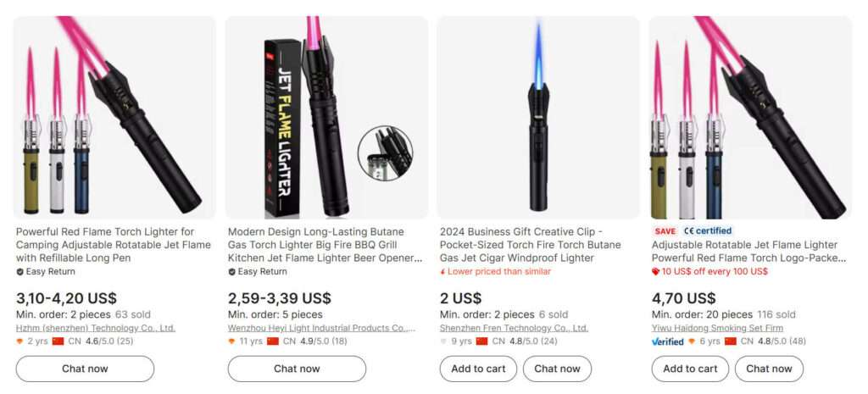Screen dimensions: 868x394
Task: Open the Adjustable Rotatable Jet Flame Lighter image
Action: (750, 117)
